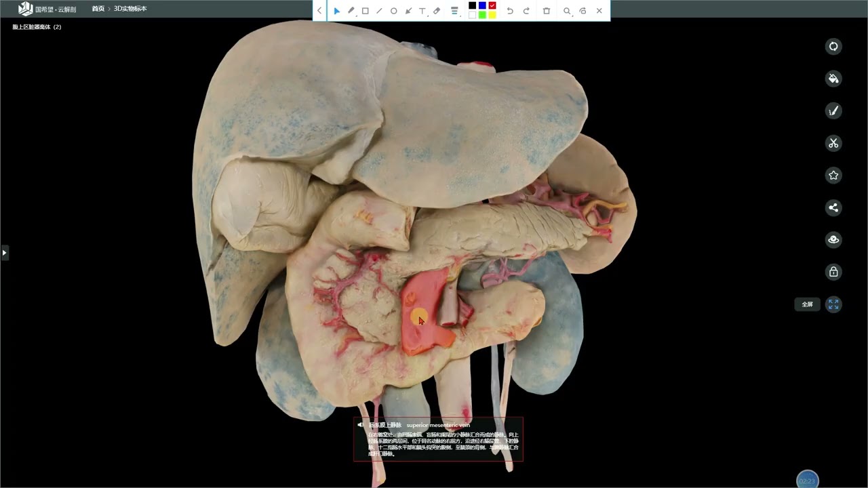Image resolution: width=868 pixels, height=488 pixels.
Task: Pick the white color swatch
Action: coord(473,15)
